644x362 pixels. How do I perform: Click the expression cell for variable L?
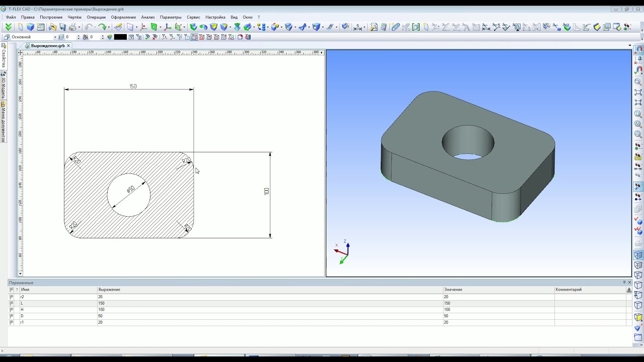tap(270, 303)
